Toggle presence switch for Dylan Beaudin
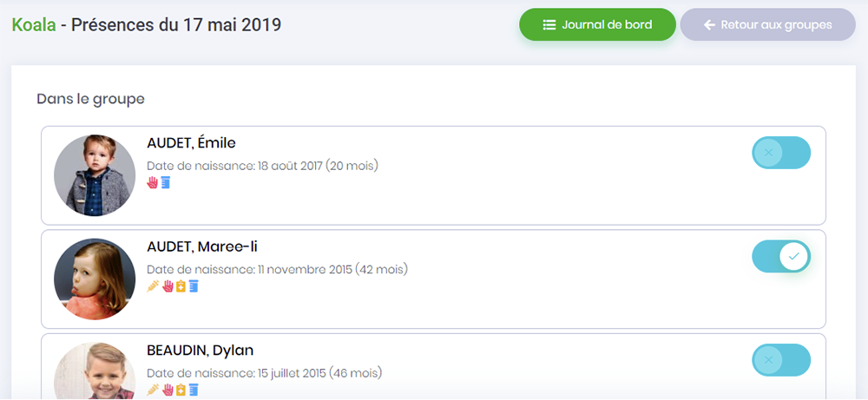Screen dimensions: 868x400 point(781,360)
